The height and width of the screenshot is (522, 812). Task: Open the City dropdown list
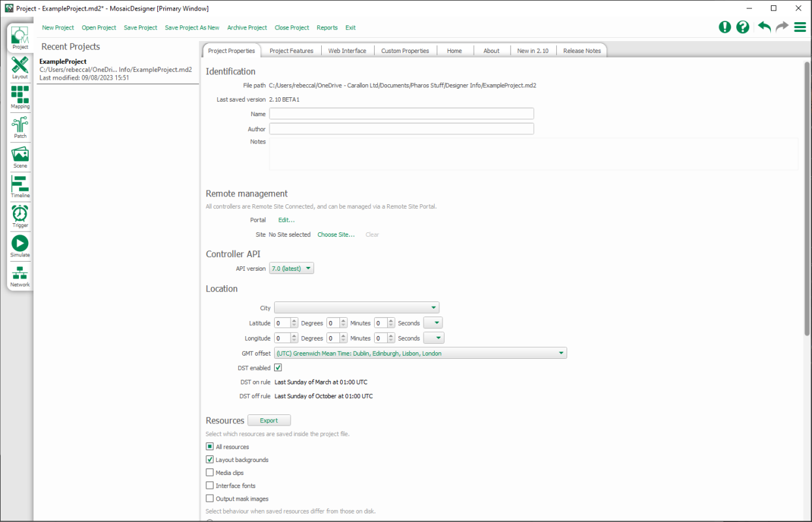click(356, 307)
